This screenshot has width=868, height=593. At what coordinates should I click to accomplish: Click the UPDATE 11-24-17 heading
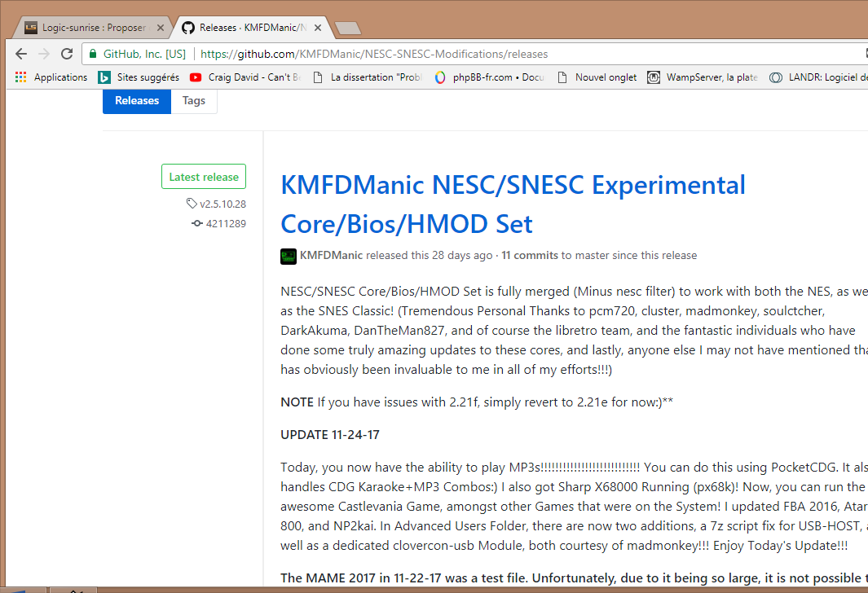330,434
